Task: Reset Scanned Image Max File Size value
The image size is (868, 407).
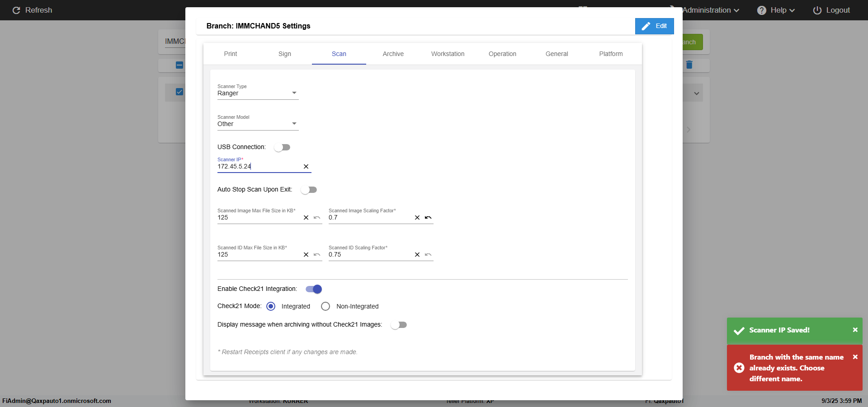Action: 317,218
